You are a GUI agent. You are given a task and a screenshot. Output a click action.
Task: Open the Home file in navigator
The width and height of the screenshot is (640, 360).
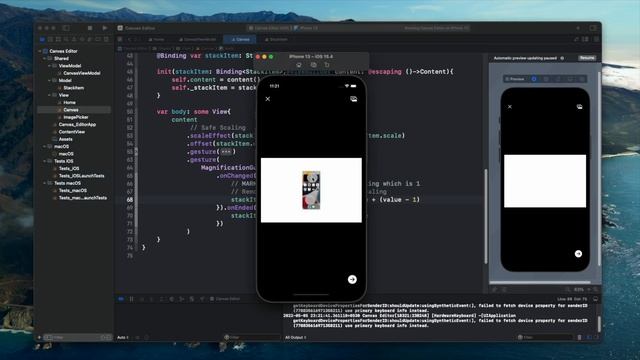pyautogui.click(x=69, y=102)
